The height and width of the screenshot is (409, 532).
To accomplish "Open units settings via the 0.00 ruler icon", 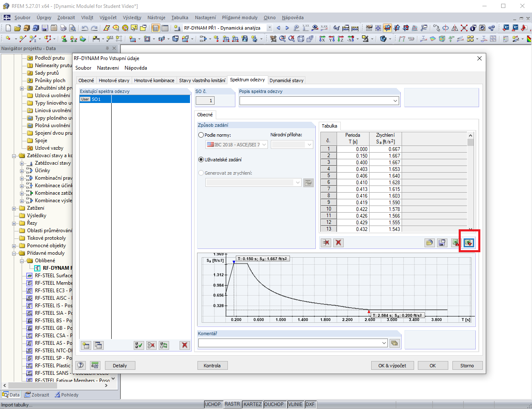I will point(95,365).
